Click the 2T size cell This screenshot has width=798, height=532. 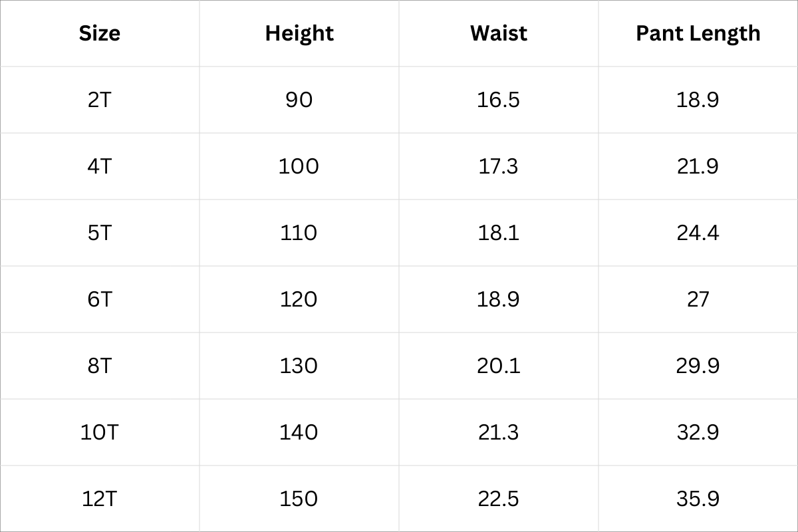click(x=100, y=100)
